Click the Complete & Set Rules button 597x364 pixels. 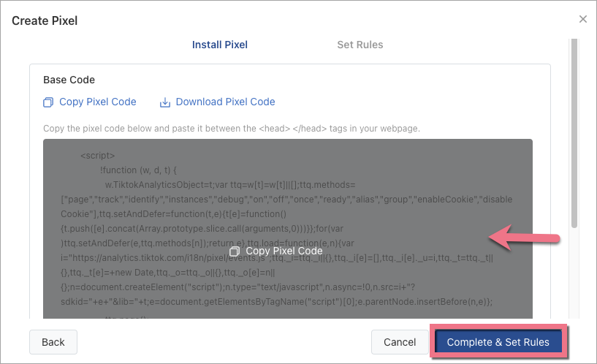(498, 342)
